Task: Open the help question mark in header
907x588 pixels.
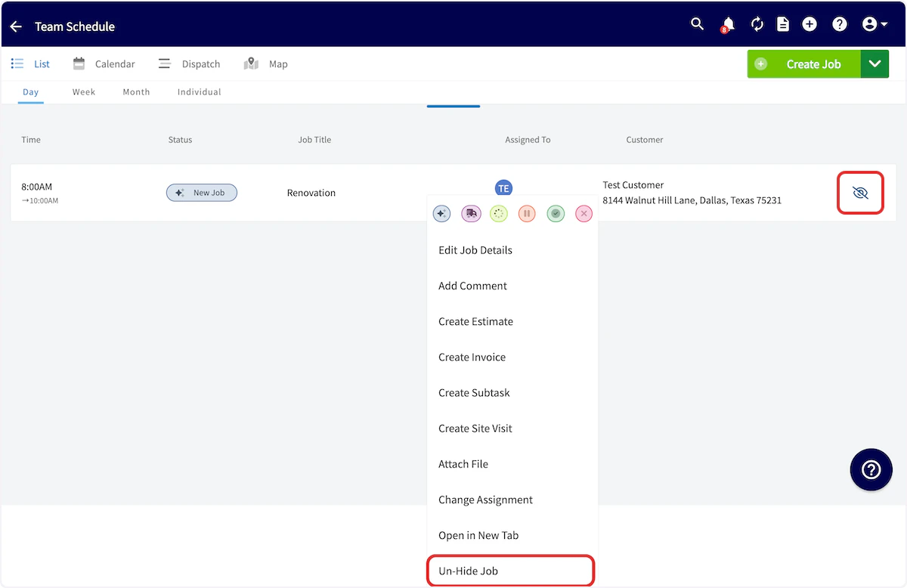Action: pyautogui.click(x=840, y=24)
